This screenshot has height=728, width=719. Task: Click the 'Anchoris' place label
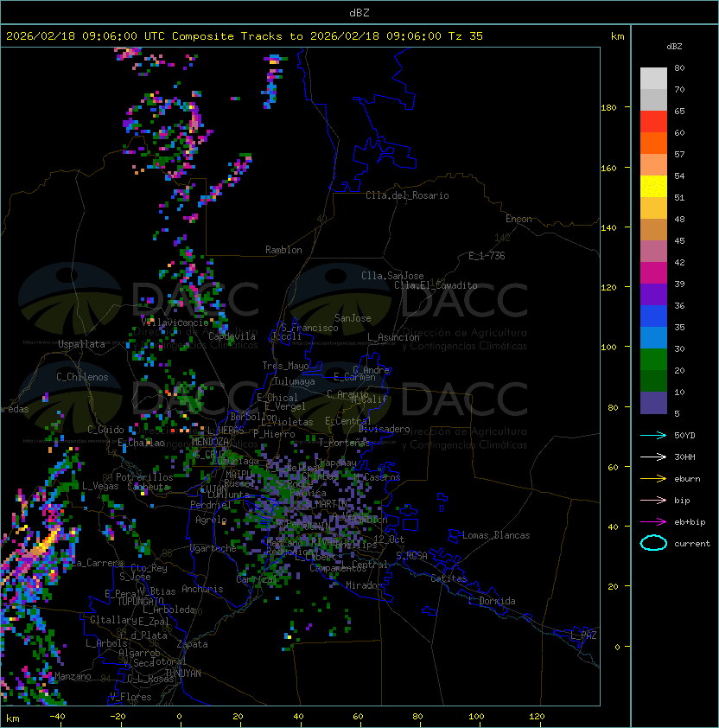pos(202,589)
